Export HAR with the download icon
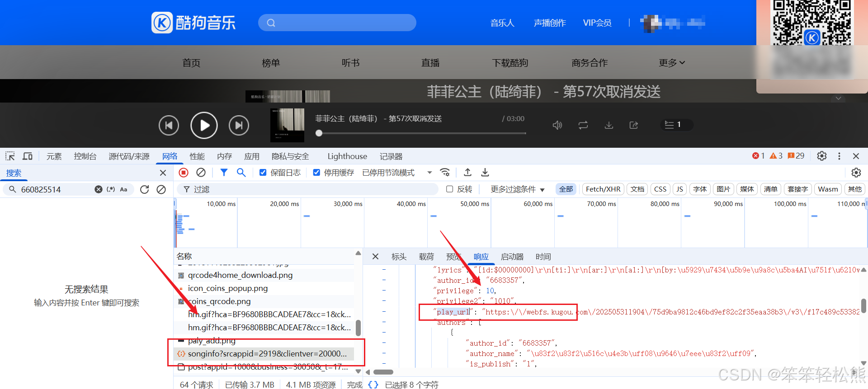The width and height of the screenshot is (868, 389). (485, 172)
